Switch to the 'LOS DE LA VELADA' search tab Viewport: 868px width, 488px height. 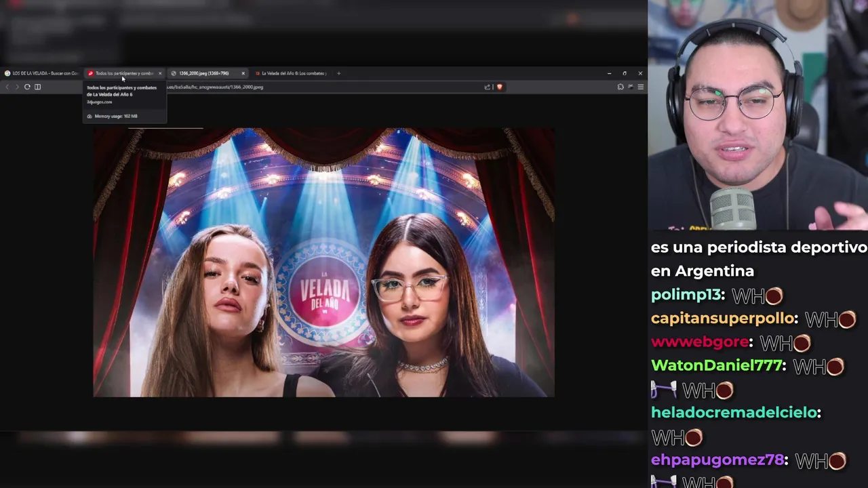[x=41, y=73]
